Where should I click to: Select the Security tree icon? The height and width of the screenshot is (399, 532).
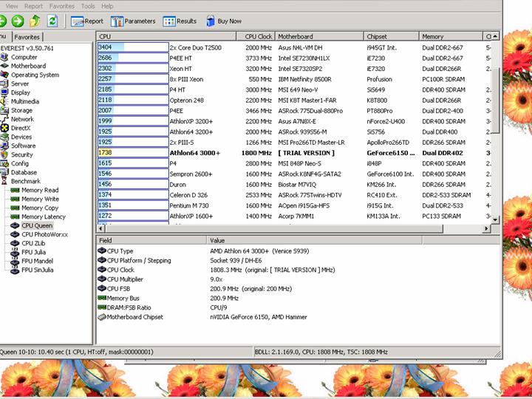click(x=4, y=154)
